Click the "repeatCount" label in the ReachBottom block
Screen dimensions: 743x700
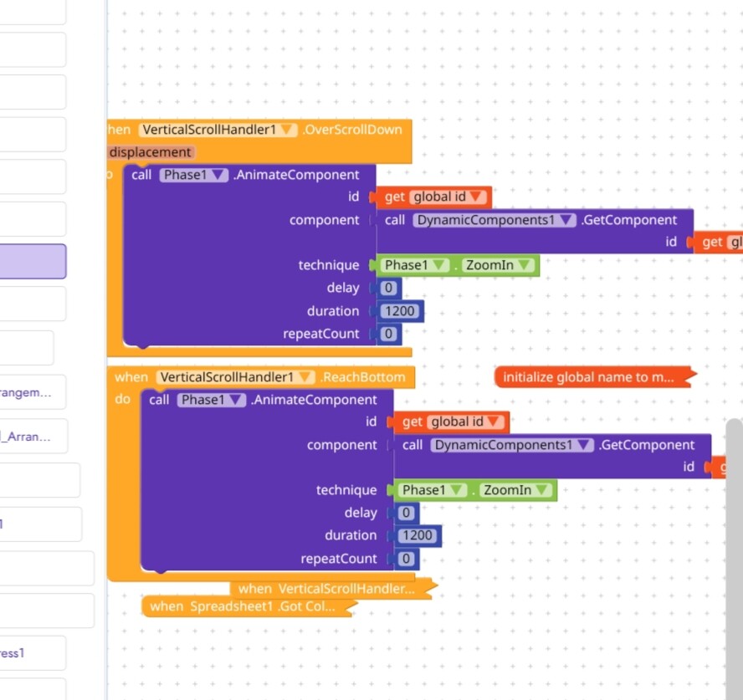(339, 559)
